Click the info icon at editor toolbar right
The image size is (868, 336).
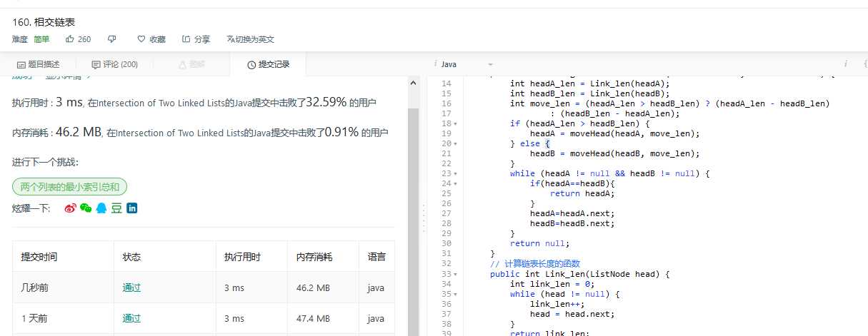(x=845, y=64)
